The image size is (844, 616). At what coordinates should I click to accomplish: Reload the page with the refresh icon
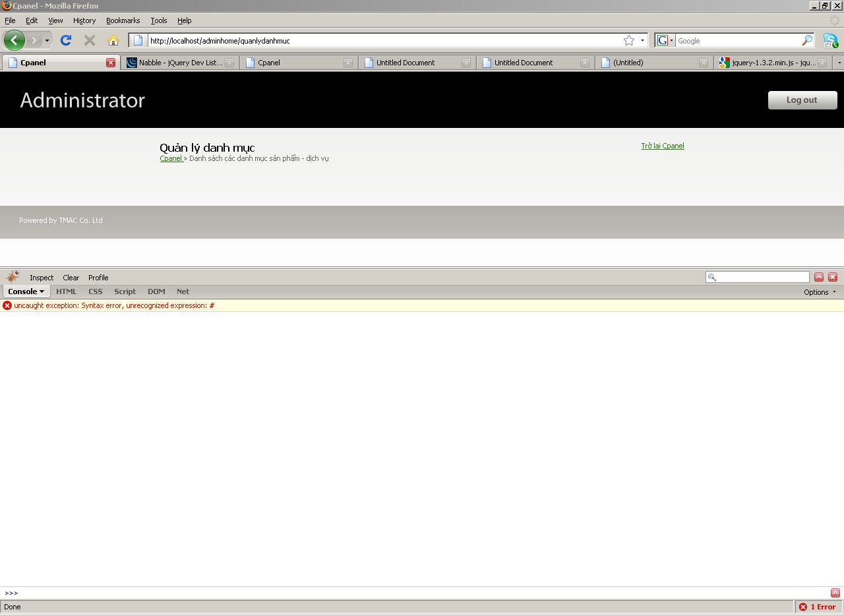65,40
